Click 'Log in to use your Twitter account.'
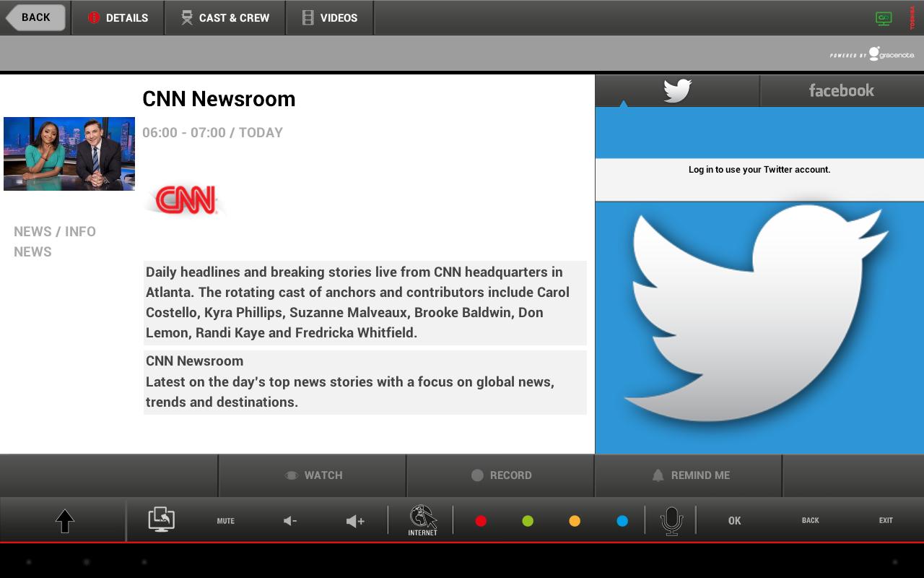The image size is (924, 578). click(759, 170)
